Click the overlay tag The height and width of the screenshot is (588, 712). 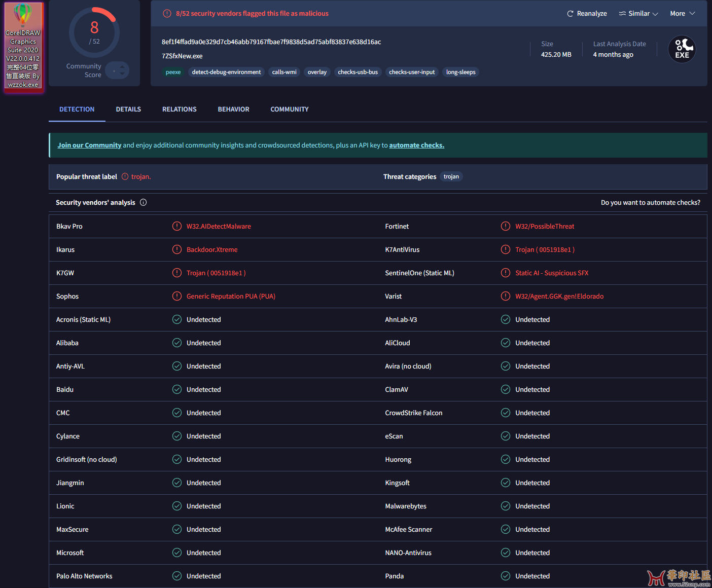tap(317, 72)
